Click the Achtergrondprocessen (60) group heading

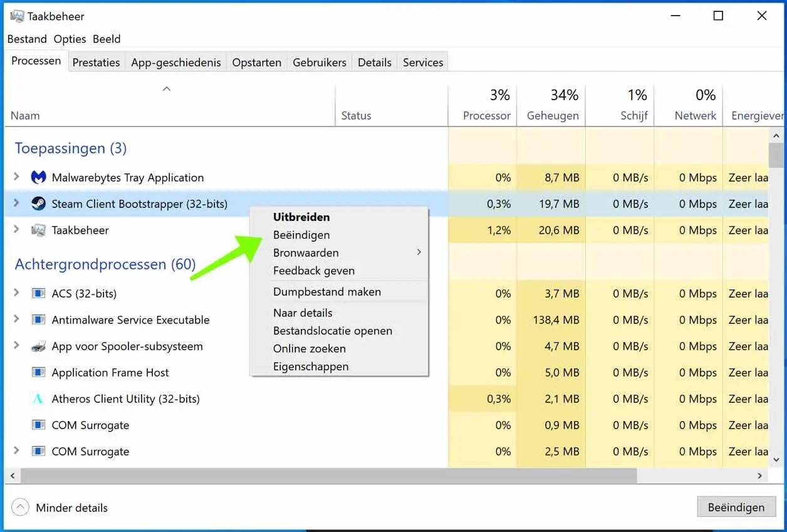pyautogui.click(x=105, y=264)
